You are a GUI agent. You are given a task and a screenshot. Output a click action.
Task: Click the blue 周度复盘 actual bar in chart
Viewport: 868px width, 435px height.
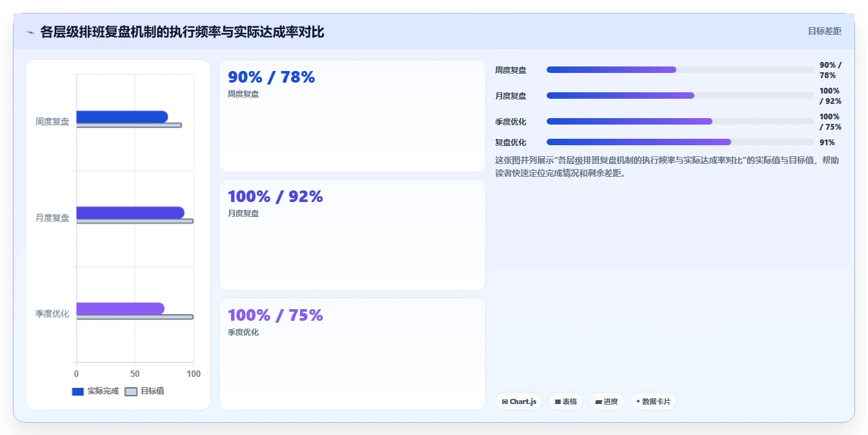122,117
